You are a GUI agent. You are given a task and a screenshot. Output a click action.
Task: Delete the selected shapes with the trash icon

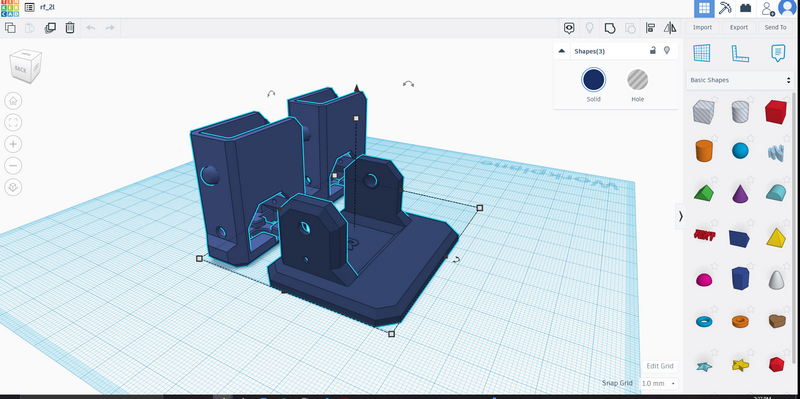click(70, 28)
